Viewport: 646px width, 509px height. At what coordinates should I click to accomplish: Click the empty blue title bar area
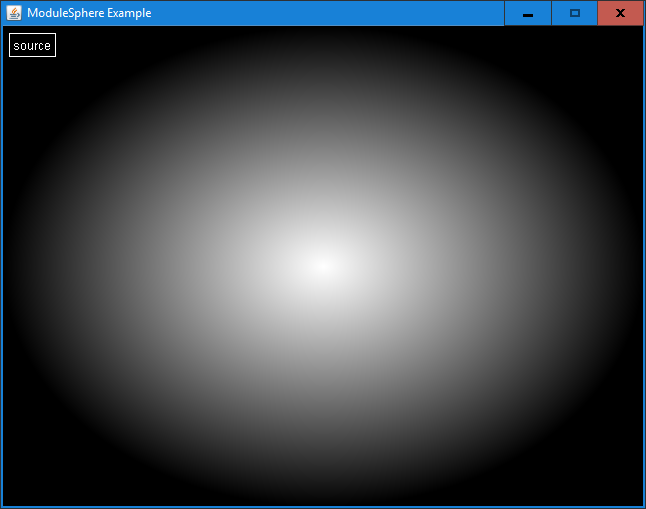pos(330,13)
